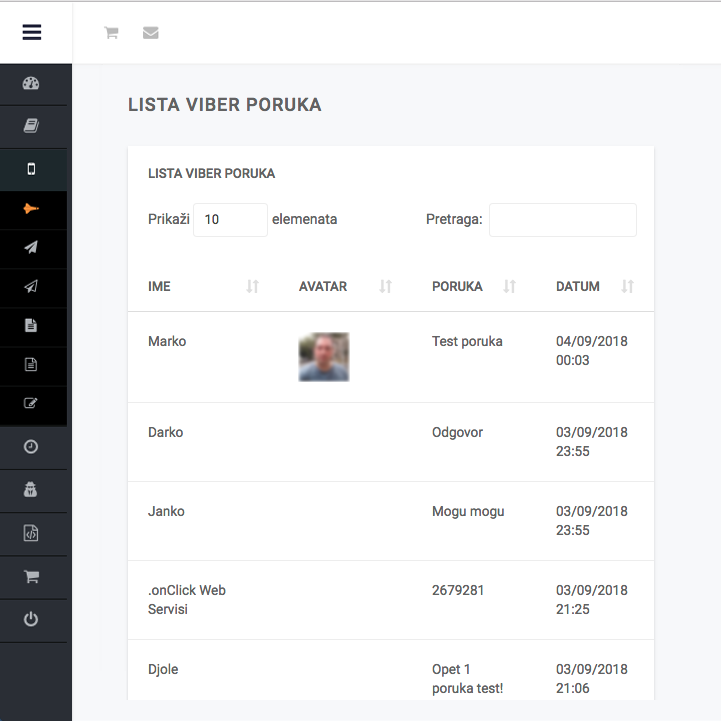Click the solid paper plane icon
The width and height of the screenshot is (721, 721).
[x=31, y=248]
